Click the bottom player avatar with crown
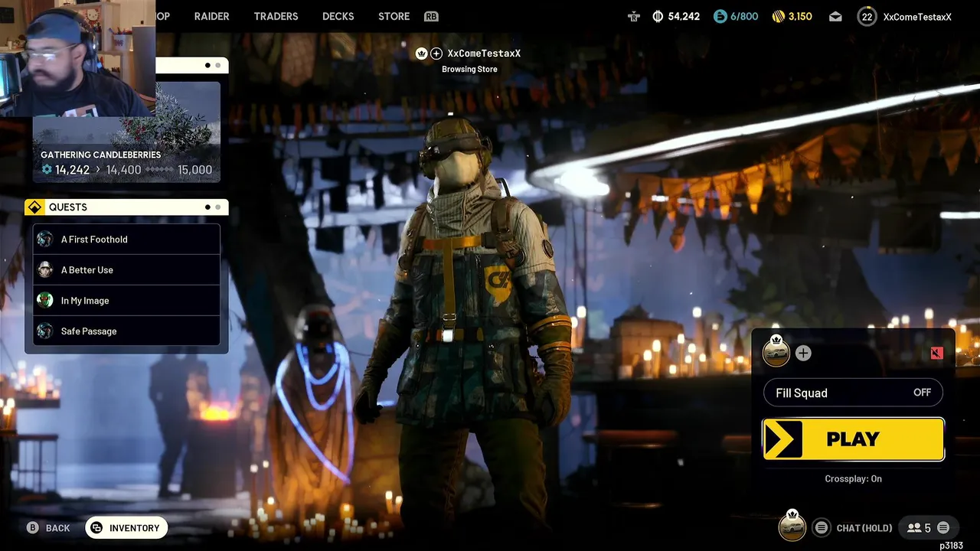The height and width of the screenshot is (551, 980). point(792,527)
